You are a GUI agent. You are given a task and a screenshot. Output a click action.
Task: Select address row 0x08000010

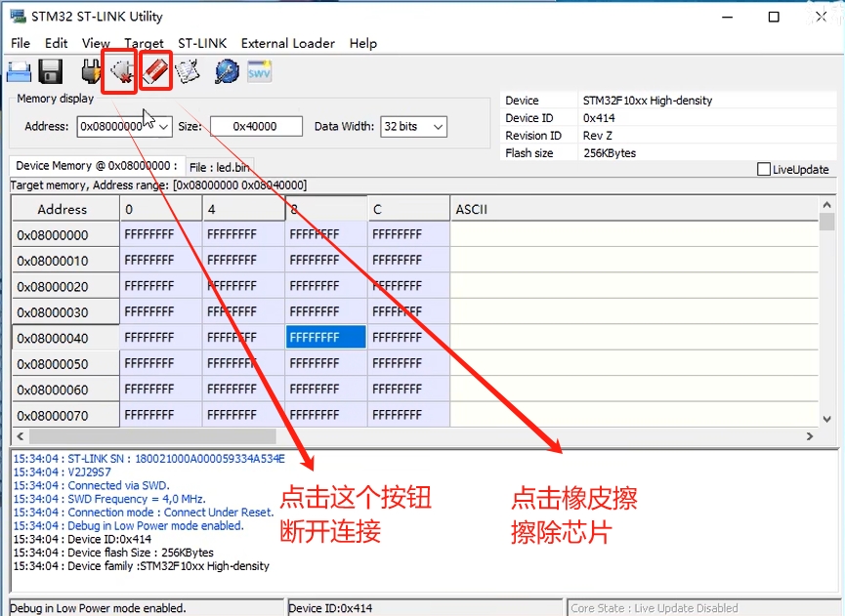coord(65,261)
